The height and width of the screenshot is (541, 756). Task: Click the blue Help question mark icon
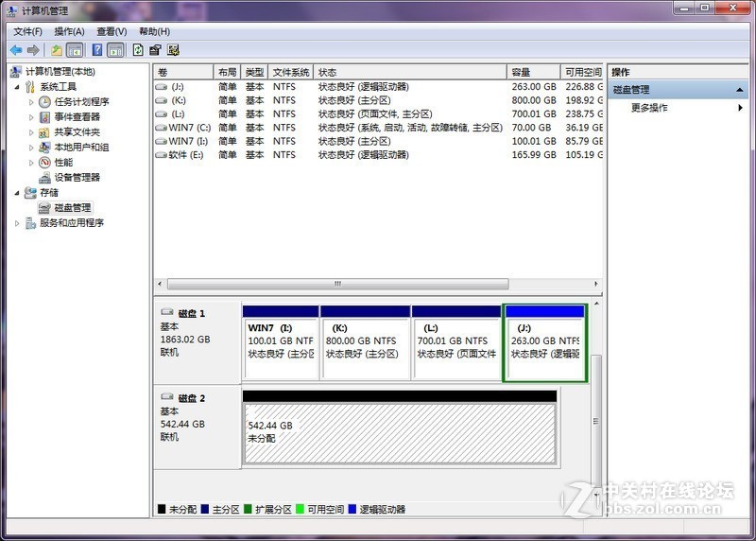95,50
